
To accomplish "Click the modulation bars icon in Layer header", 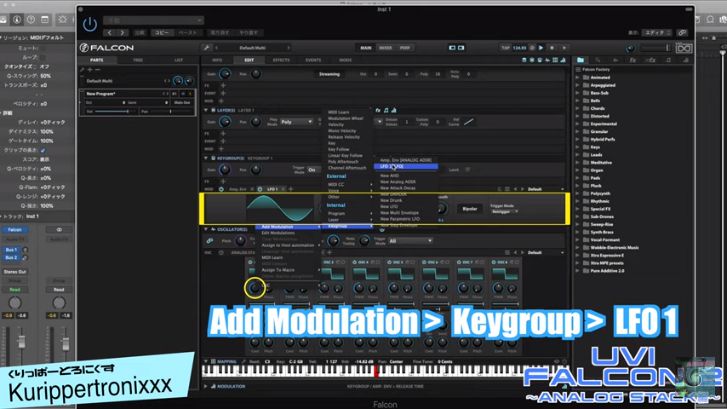I will (394, 110).
